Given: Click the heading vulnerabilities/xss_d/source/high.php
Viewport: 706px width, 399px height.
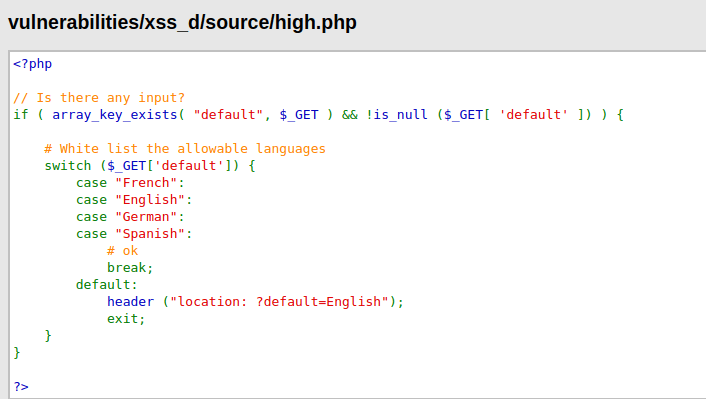Looking at the screenshot, I should (x=182, y=23).
